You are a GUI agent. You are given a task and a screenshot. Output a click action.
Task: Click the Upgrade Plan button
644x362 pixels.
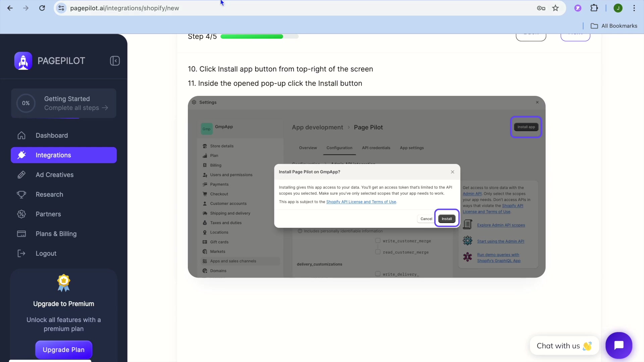(64, 350)
